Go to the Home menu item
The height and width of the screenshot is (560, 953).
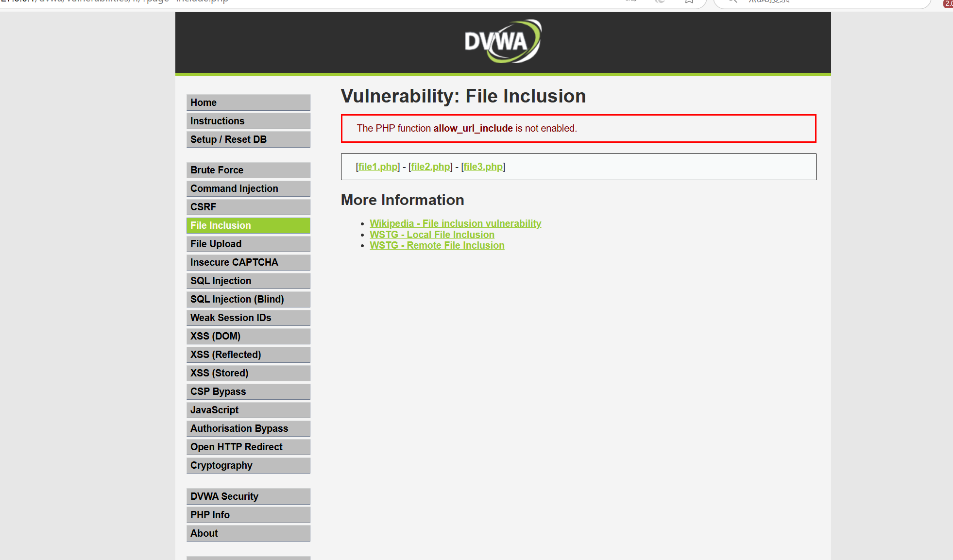coord(248,102)
